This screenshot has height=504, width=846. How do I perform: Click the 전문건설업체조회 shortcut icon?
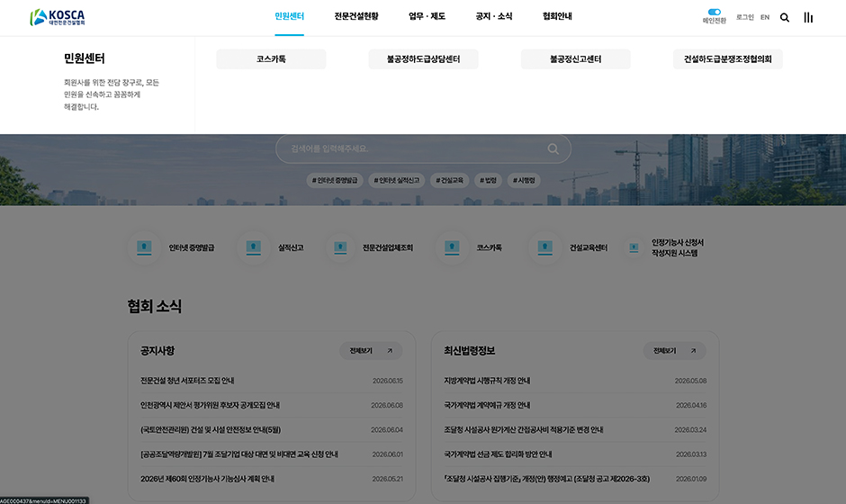(x=340, y=247)
